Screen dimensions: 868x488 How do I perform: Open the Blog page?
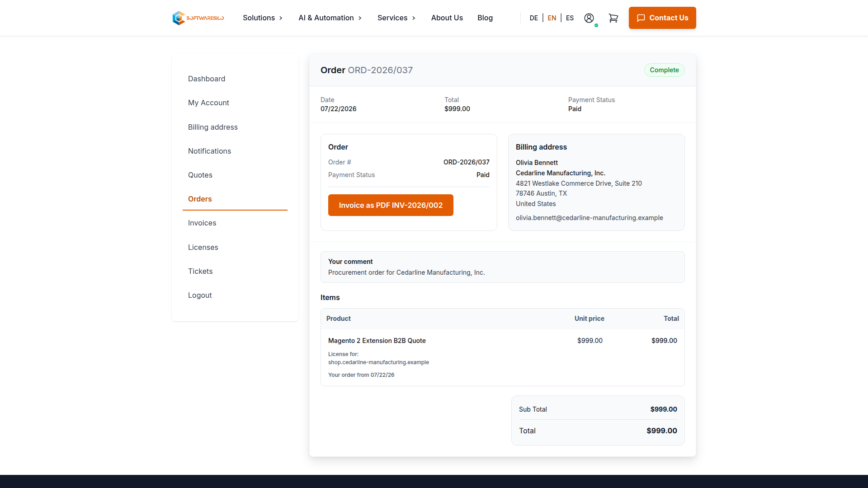[x=485, y=18]
